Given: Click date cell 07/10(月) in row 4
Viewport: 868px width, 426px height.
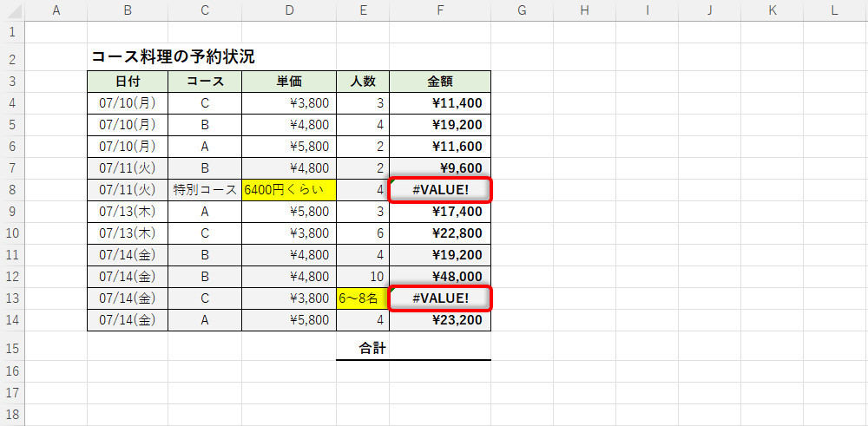Looking at the screenshot, I should (128, 103).
